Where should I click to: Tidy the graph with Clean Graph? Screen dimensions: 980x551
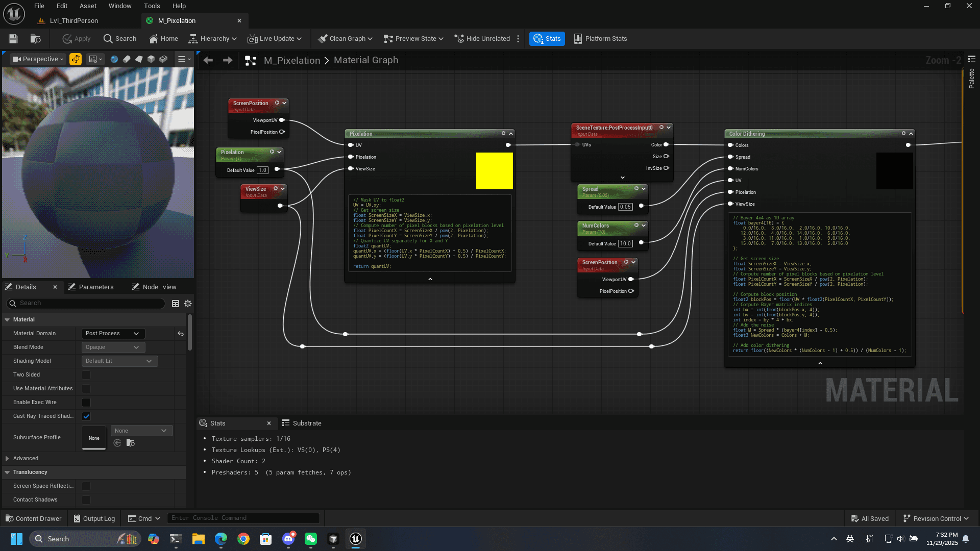(x=345, y=38)
